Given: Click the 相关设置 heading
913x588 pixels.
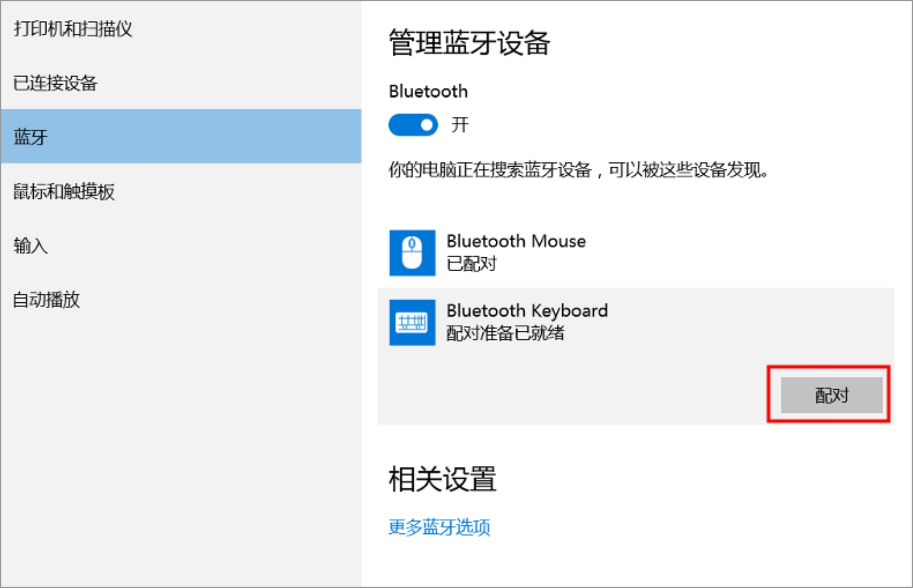Looking at the screenshot, I should (442, 478).
